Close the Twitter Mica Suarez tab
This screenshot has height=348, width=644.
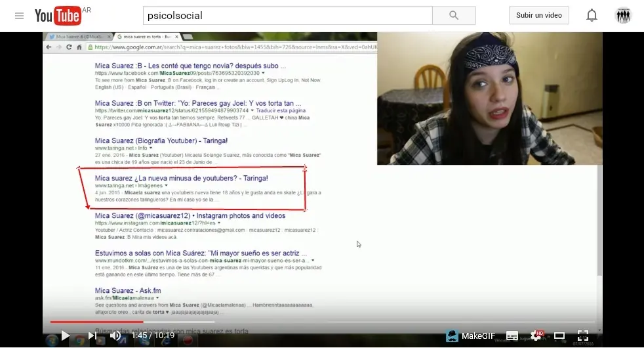109,37
